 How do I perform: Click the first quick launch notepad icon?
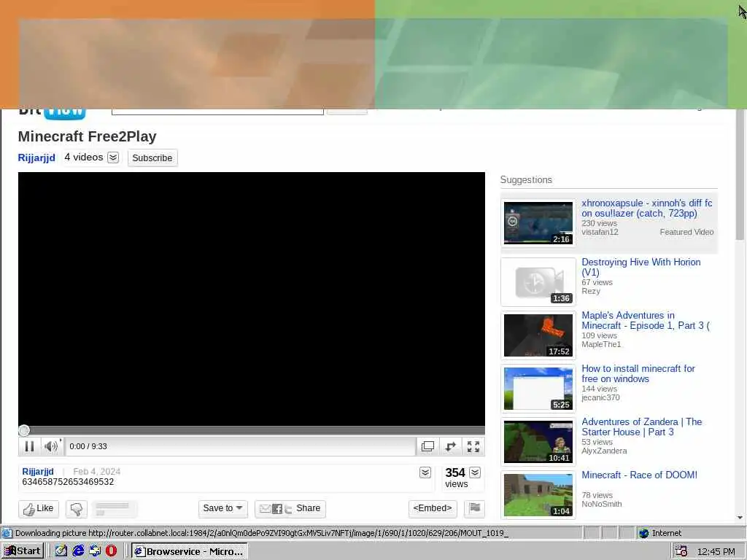(61, 551)
